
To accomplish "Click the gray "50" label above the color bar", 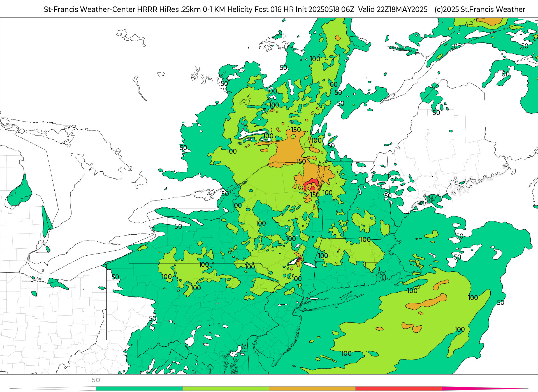I will pyautogui.click(x=96, y=380).
